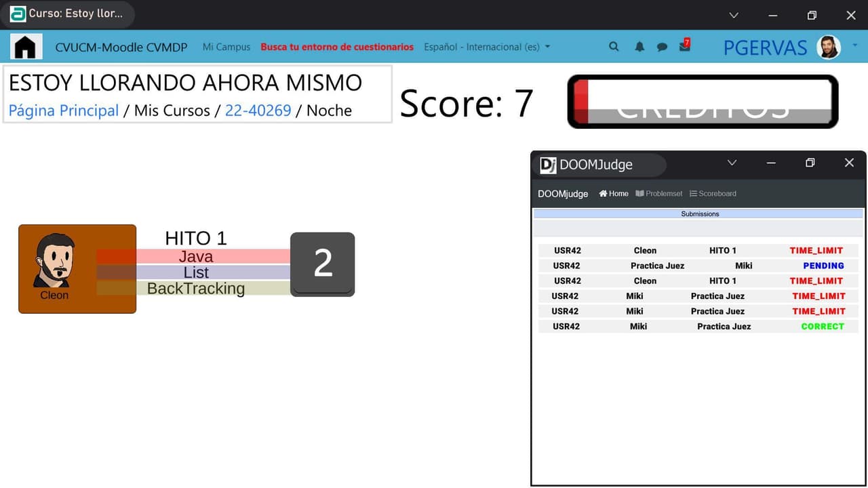Click the dark number 2 key button
868x488 pixels.
(x=323, y=264)
